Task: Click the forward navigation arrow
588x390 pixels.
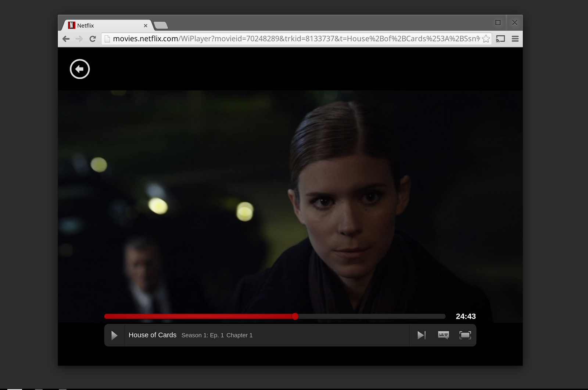Action: 79,38
